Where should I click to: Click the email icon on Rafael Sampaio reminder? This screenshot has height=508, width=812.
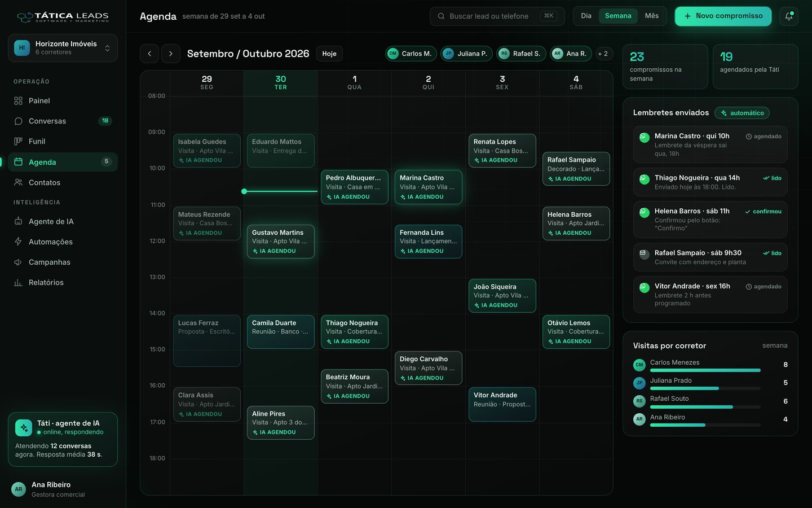(x=644, y=253)
